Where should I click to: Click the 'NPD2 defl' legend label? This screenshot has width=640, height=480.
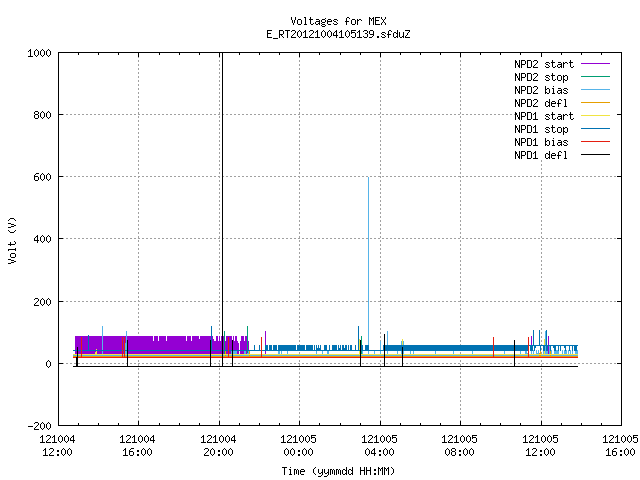[541, 103]
